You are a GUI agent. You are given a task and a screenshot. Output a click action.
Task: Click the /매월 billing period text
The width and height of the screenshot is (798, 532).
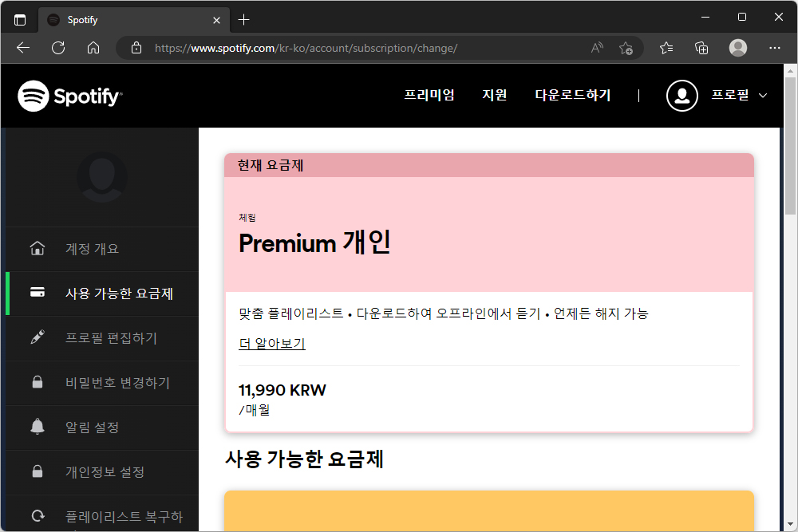pyautogui.click(x=255, y=409)
